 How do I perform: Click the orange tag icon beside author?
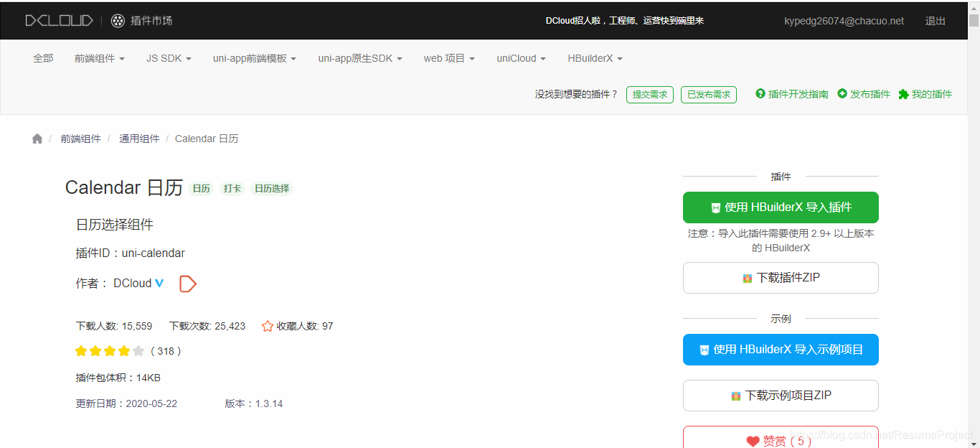[187, 284]
